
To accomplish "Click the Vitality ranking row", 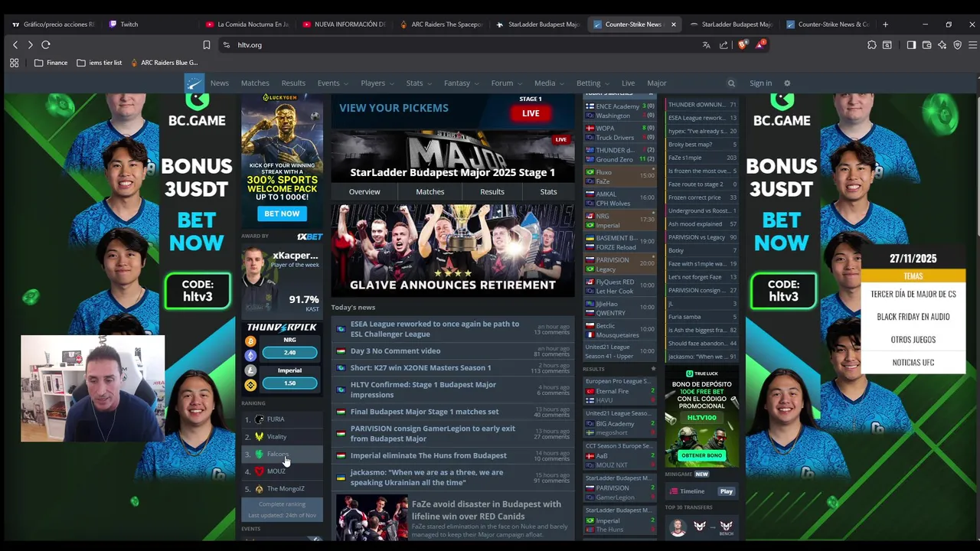I will coord(282,437).
